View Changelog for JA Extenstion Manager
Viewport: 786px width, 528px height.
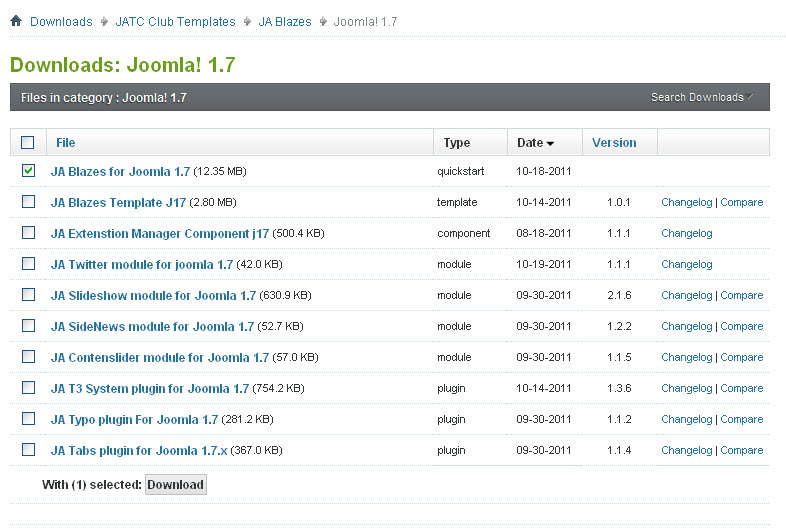point(687,233)
